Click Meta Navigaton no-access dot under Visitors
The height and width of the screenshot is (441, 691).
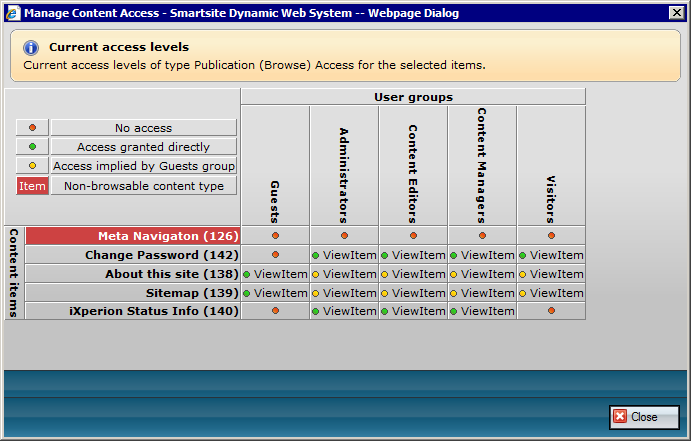coord(551,236)
